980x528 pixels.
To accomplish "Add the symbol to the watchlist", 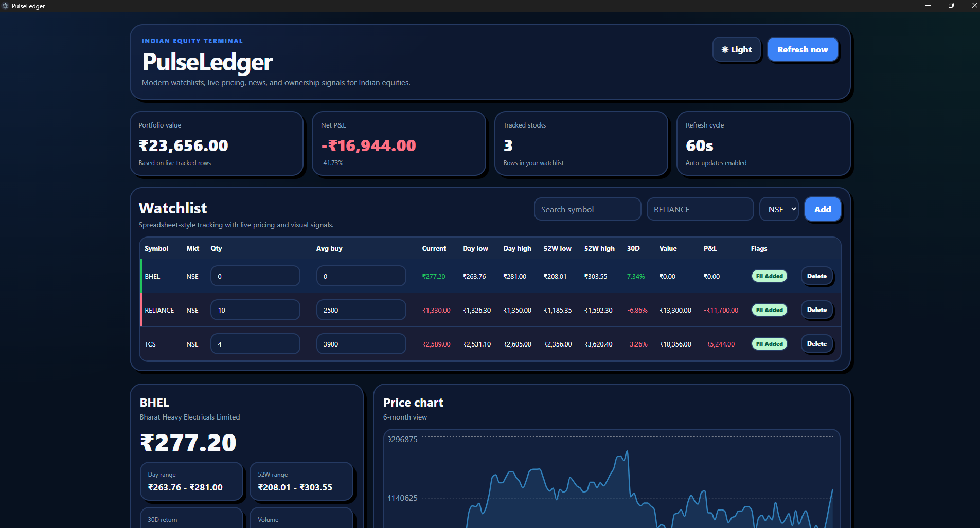I will tap(823, 209).
